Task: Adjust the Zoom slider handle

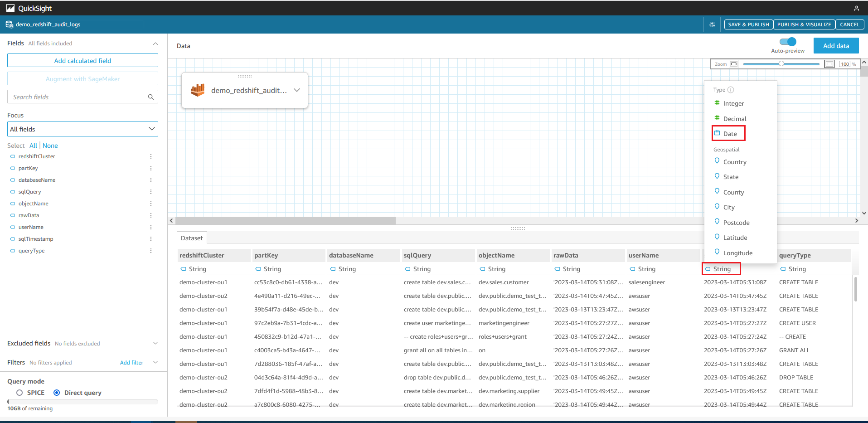Action: point(781,64)
